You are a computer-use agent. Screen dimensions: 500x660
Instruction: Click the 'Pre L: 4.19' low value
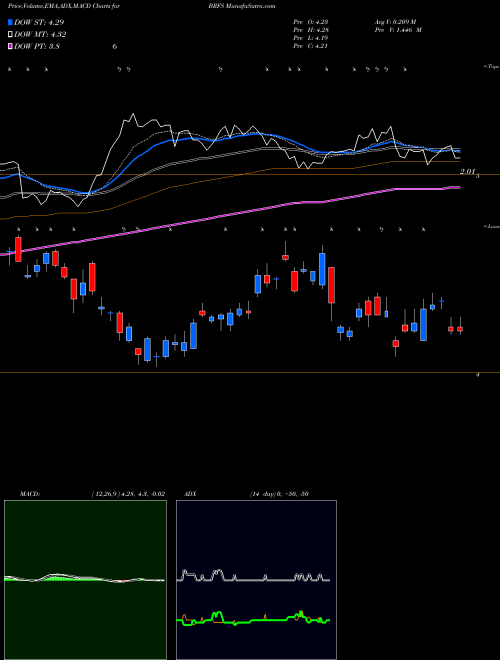pyautogui.click(x=311, y=38)
